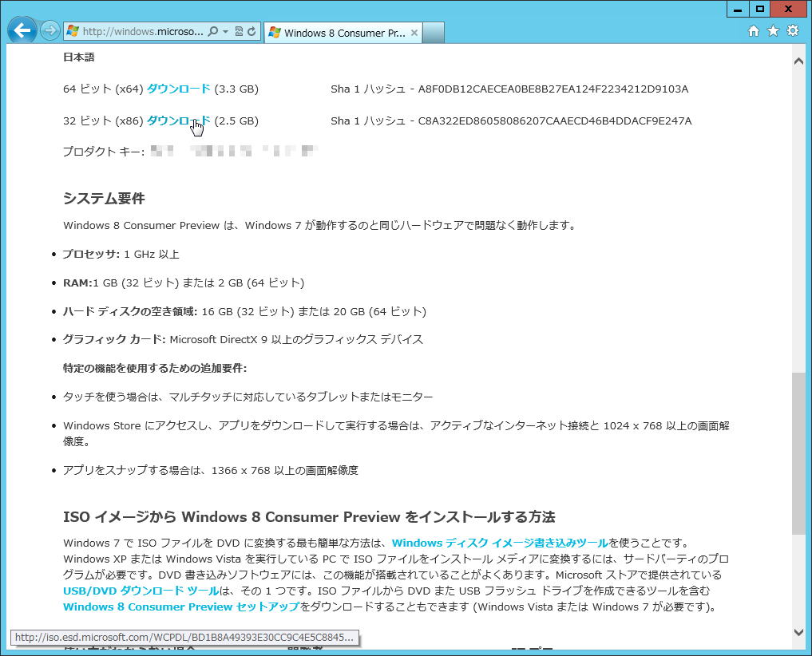Click the 32-bit (x86) download link

click(x=179, y=121)
